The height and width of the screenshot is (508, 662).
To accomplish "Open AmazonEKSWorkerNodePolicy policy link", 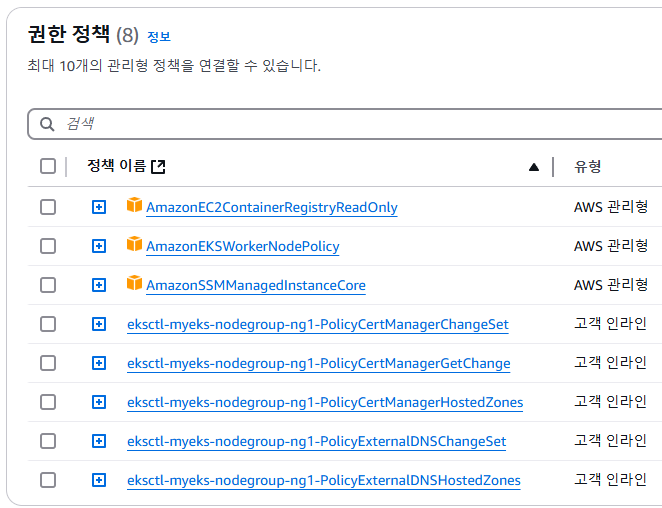I will coord(243,246).
